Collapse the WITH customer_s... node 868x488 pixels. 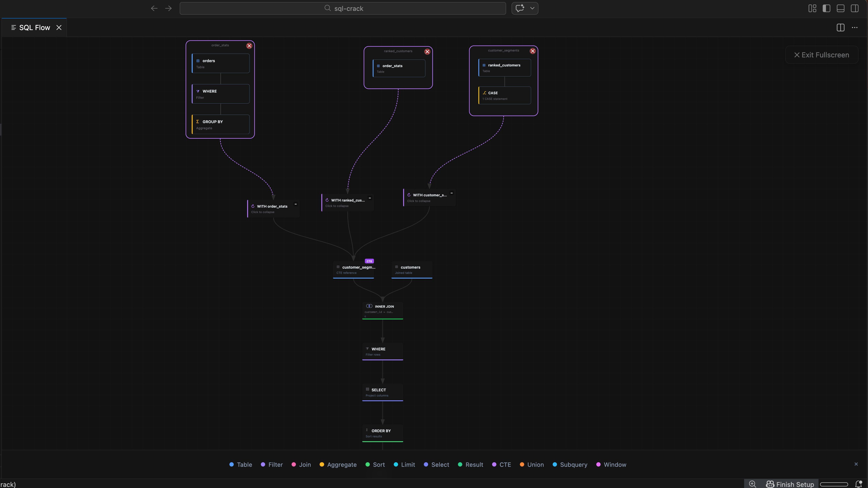[x=452, y=193]
